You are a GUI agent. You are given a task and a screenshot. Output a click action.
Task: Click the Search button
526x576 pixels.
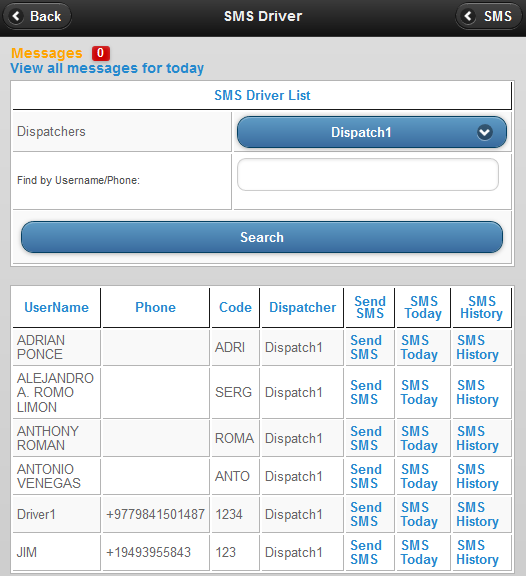point(262,237)
